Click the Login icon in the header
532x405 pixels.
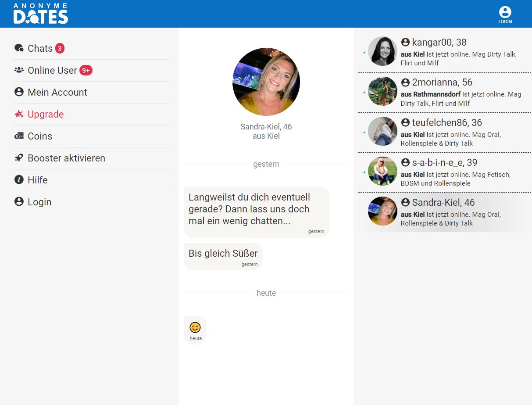(x=505, y=14)
